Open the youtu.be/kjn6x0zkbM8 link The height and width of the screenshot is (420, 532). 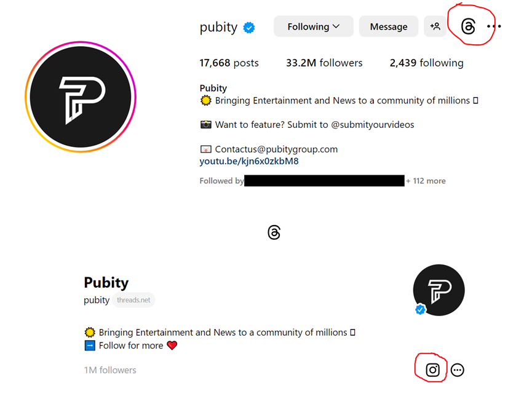coord(249,161)
